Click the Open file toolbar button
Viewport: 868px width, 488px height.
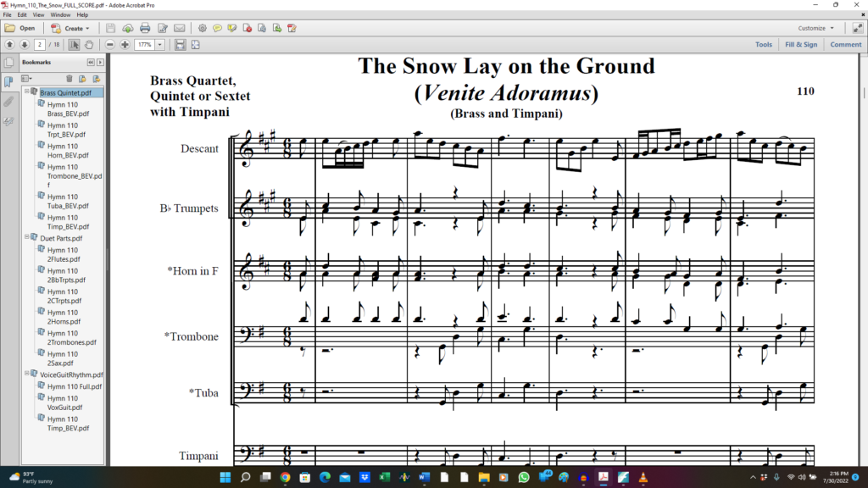tap(20, 28)
